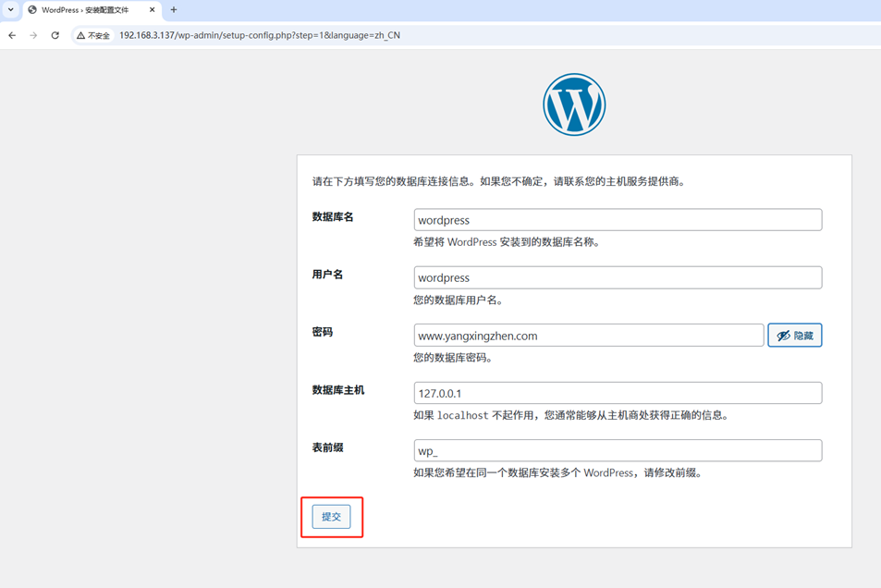Click the 表前缀 label
The width and height of the screenshot is (881, 588).
coord(327,447)
